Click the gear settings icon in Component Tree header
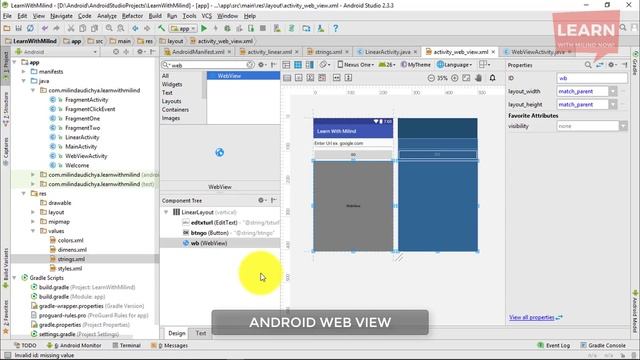Image resolution: width=640 pixels, height=360 pixels. [262, 200]
